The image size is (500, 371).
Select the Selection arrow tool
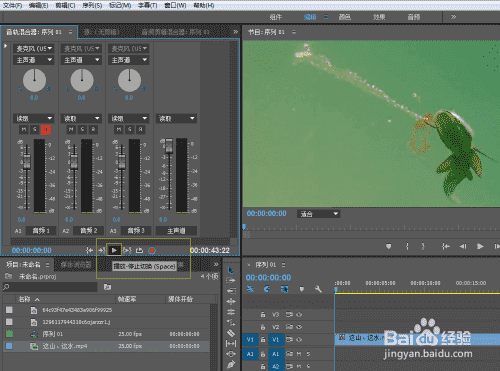pyautogui.click(x=231, y=270)
